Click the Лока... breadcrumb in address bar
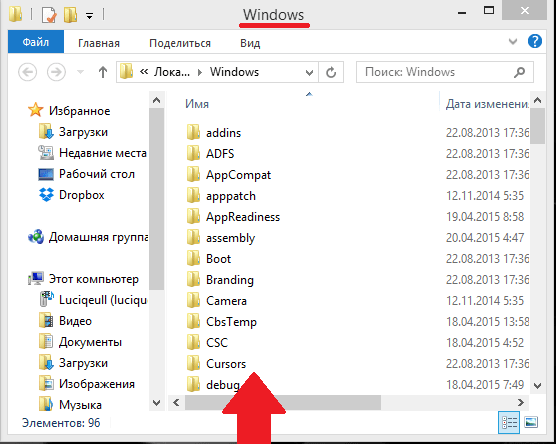The image size is (556, 444). (172, 72)
